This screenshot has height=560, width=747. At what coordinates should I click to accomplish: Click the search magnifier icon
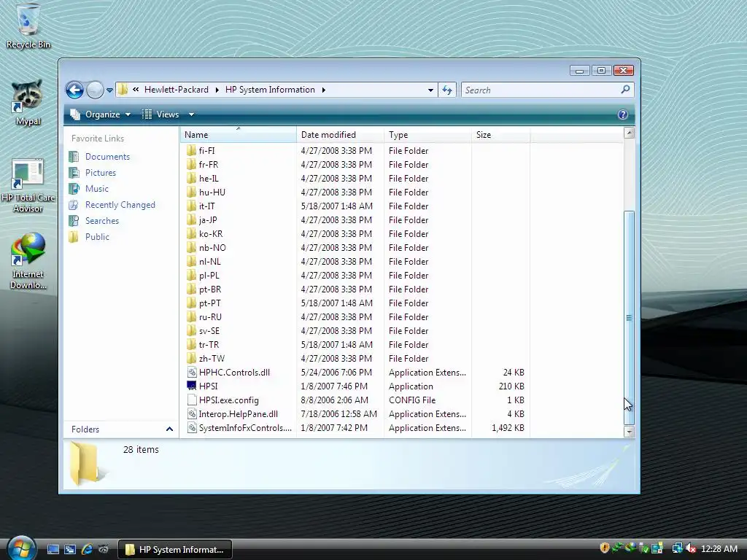[625, 90]
